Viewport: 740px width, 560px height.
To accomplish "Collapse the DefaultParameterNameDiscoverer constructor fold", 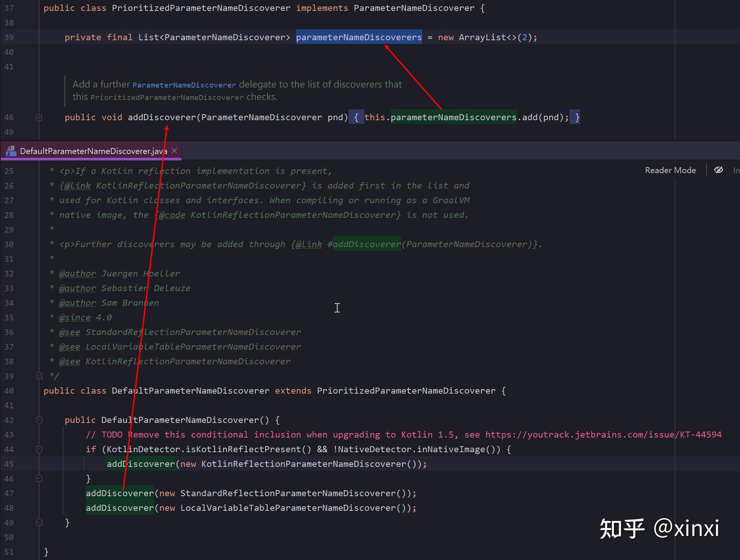I will click(39, 420).
